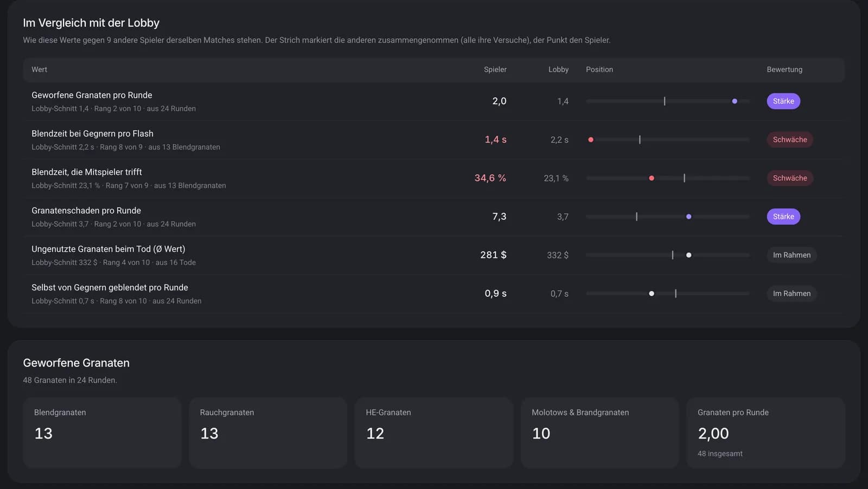The image size is (868, 489).
Task: Select the lobby value "23,1 %"
Action: tap(556, 178)
